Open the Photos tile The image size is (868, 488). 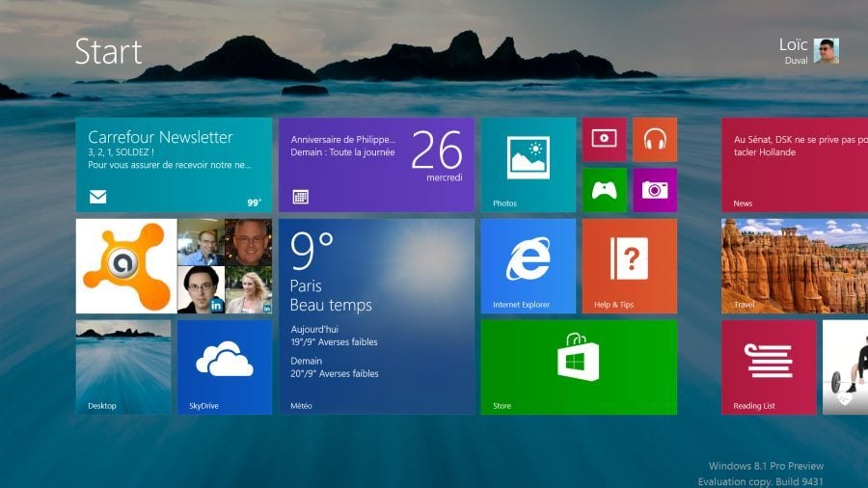click(529, 164)
